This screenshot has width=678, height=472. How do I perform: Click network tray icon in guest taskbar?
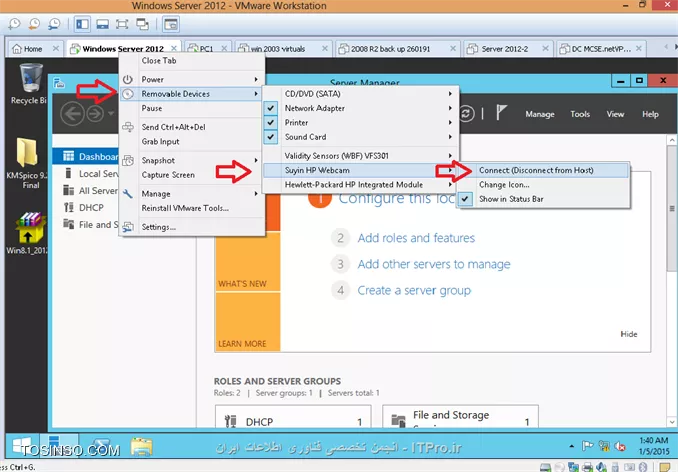[x=604, y=446]
